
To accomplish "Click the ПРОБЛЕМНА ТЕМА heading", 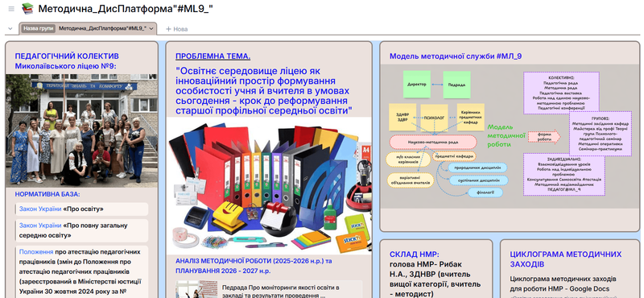I will tap(213, 56).
